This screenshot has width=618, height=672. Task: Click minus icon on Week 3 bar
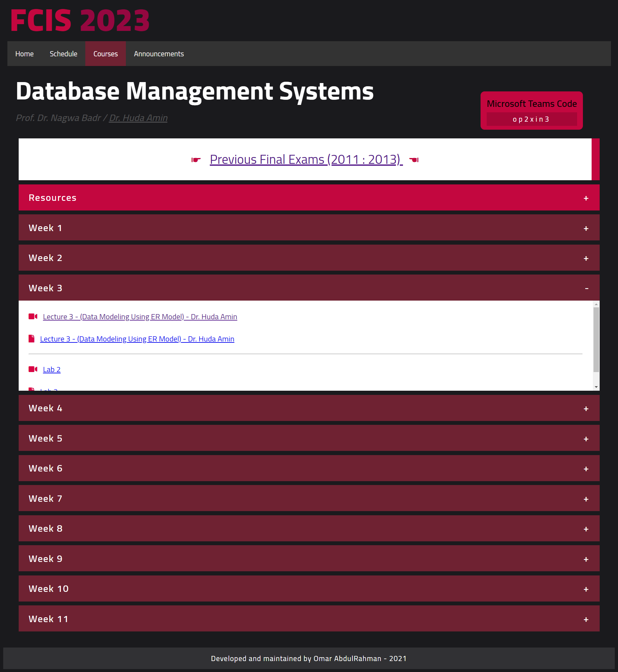pos(586,288)
